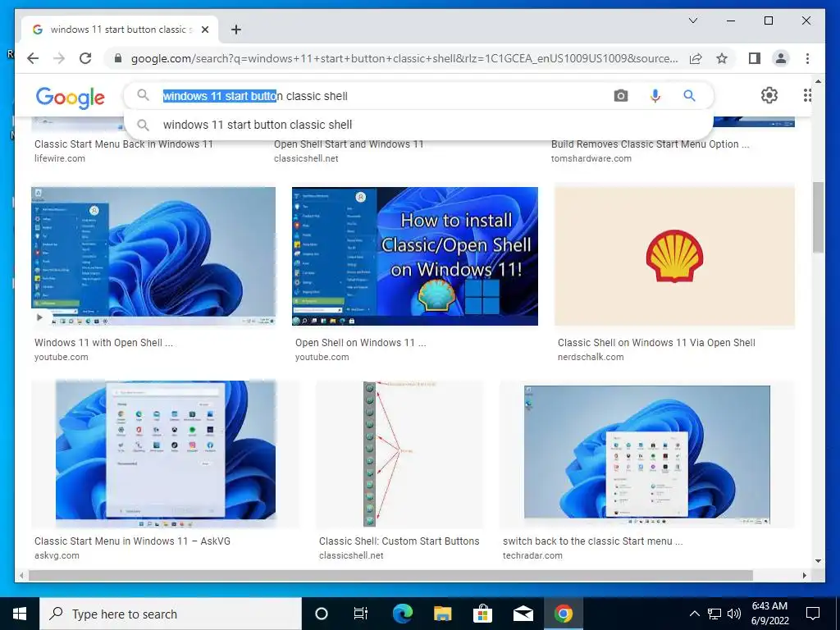840x630 pixels.
Task: Choose the suggestion 'windows 11 start button classic shell'
Action: click(257, 125)
